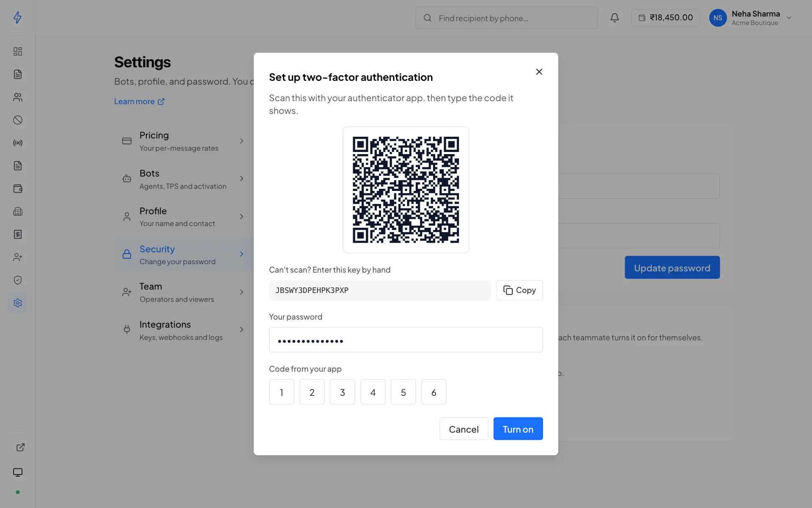
Task: Focus the Your password field
Action: point(406,340)
